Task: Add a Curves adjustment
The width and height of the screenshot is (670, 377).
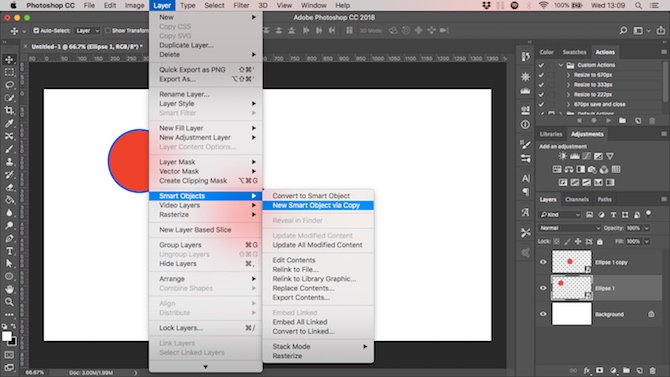Action: coord(586,156)
